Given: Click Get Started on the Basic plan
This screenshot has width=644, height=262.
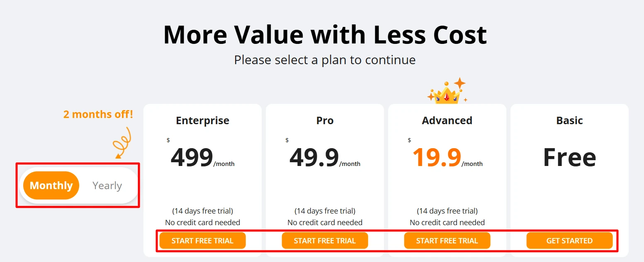Looking at the screenshot, I should click(569, 240).
